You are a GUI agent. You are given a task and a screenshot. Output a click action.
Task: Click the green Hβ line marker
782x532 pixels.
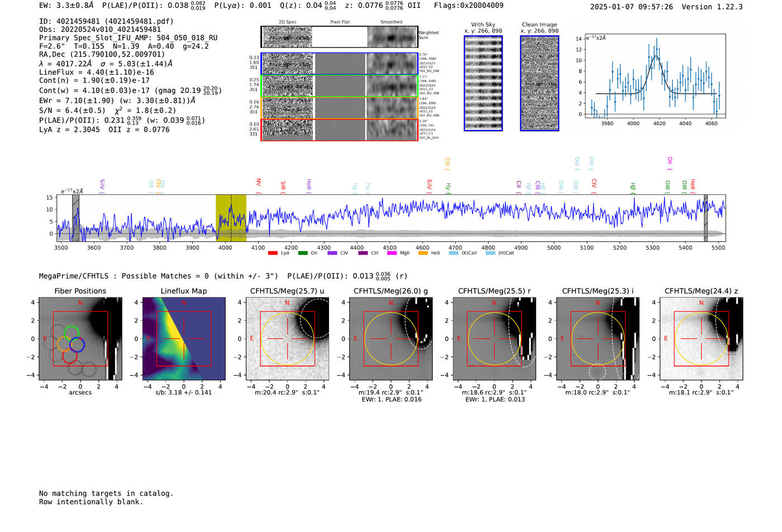point(633,189)
